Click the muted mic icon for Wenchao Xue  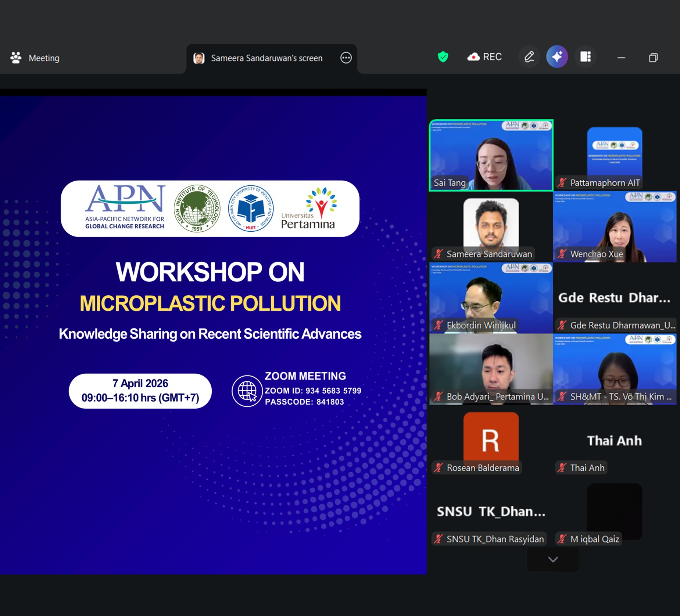tap(562, 254)
